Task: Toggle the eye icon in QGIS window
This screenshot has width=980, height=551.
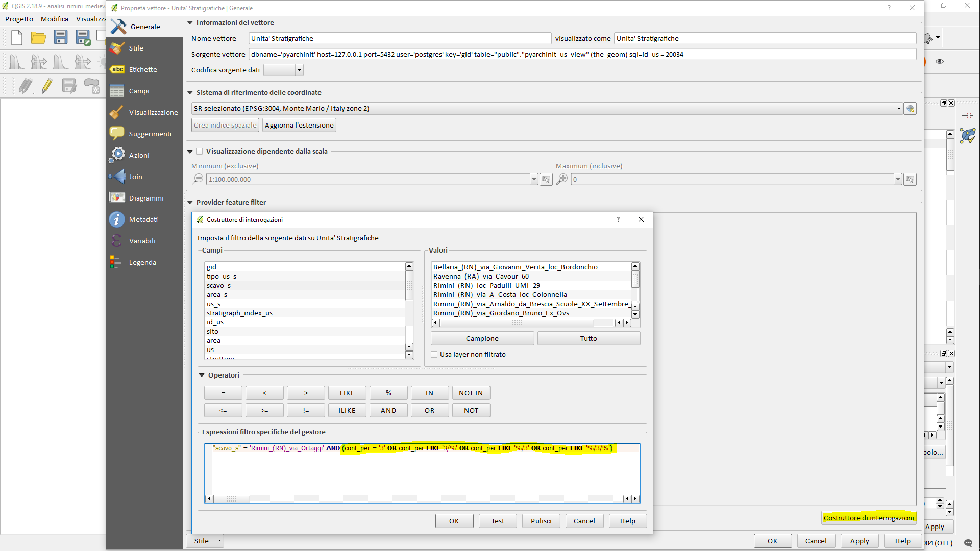Action: point(940,61)
